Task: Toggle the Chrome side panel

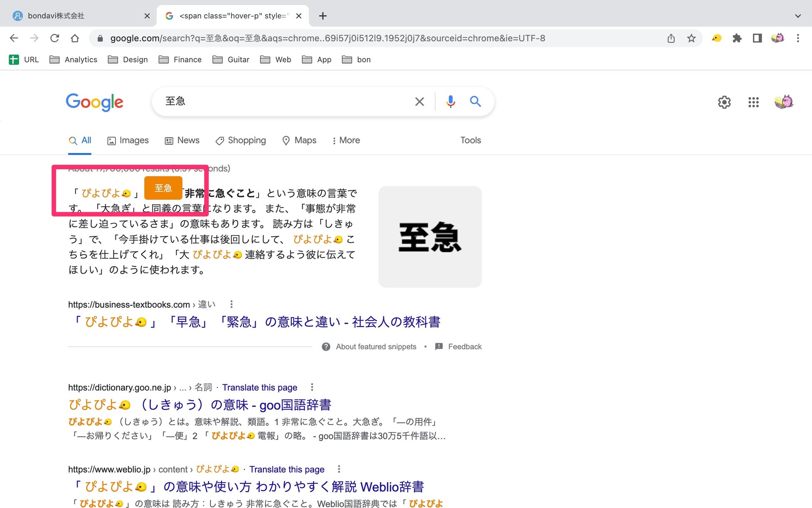Action: (757, 38)
